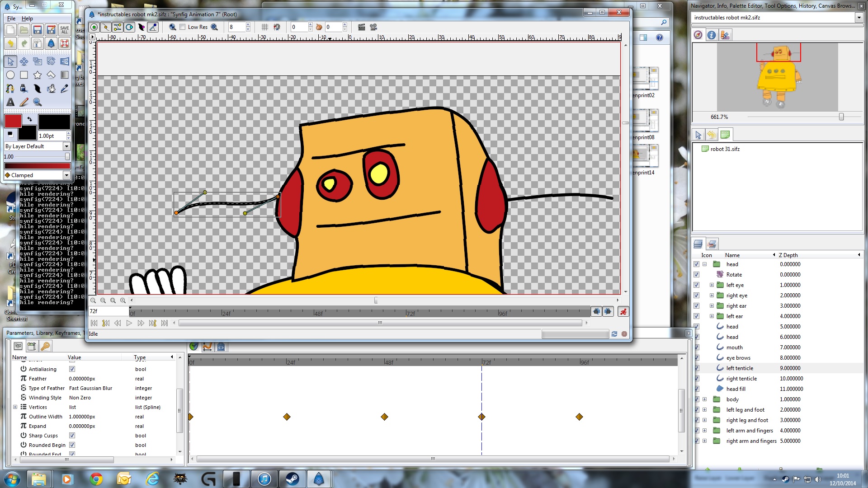
Task: Switch to the Keyframes tab icon
Action: [x=45, y=346]
